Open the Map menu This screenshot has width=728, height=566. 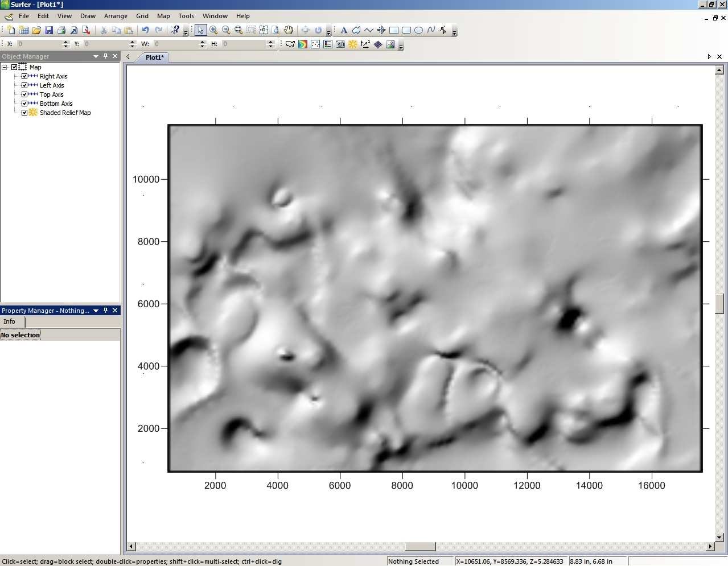click(163, 16)
